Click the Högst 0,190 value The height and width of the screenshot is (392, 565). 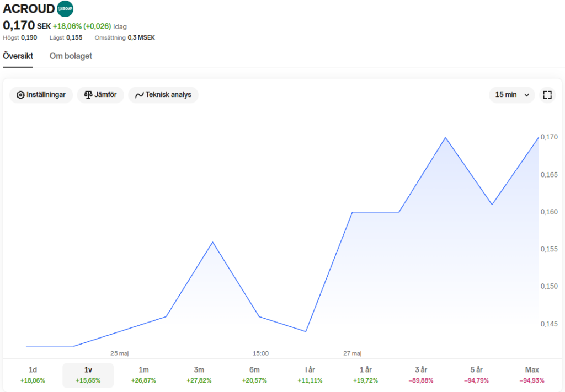(20, 38)
